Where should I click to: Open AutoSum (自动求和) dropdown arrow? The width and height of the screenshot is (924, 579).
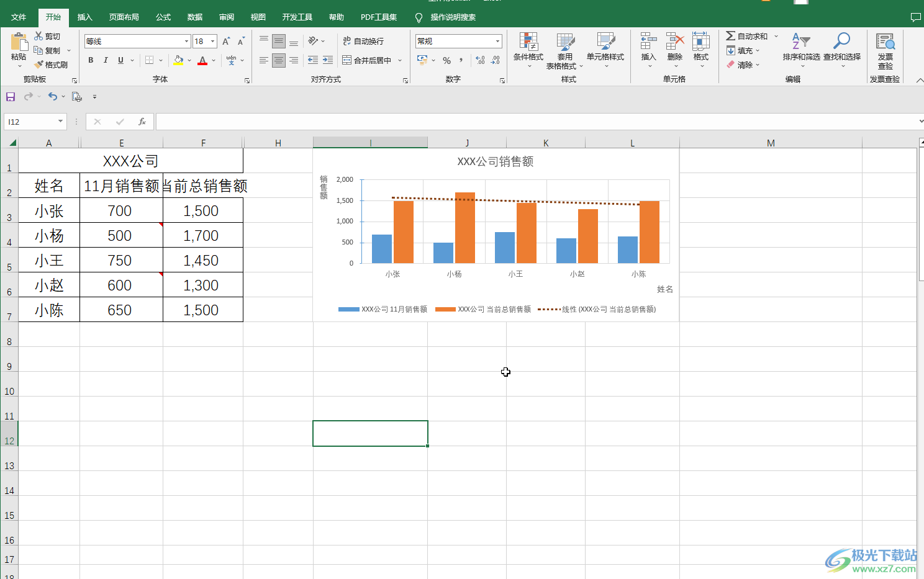click(x=776, y=36)
